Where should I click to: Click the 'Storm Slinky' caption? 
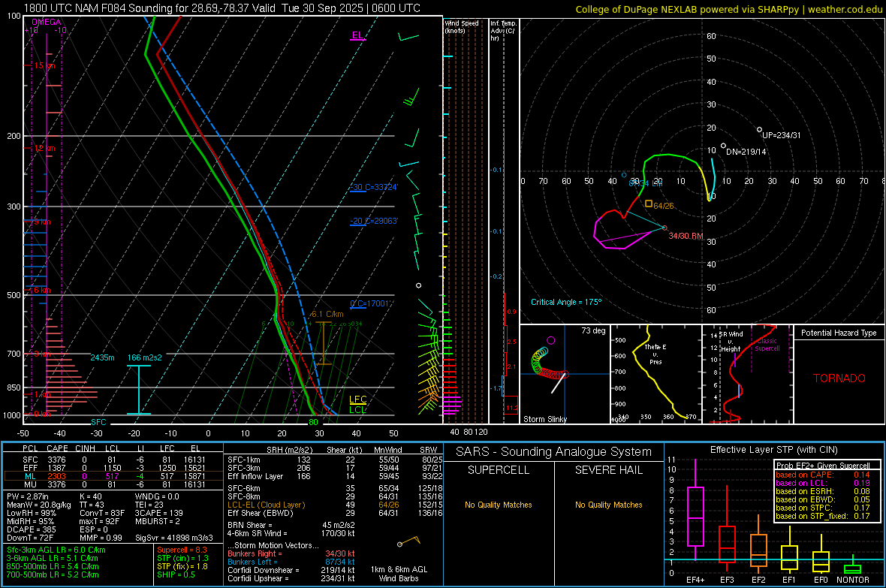click(544, 419)
